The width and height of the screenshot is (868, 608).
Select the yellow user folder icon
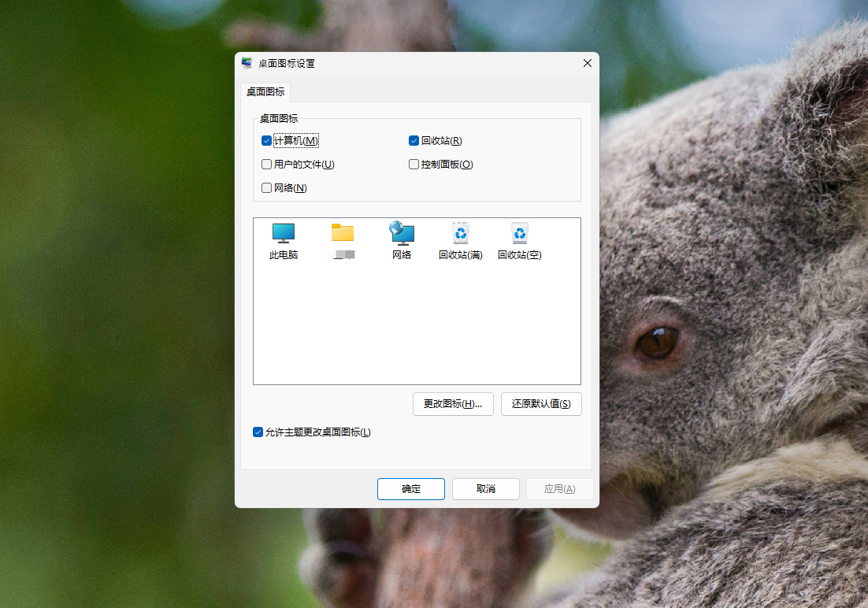(x=343, y=234)
